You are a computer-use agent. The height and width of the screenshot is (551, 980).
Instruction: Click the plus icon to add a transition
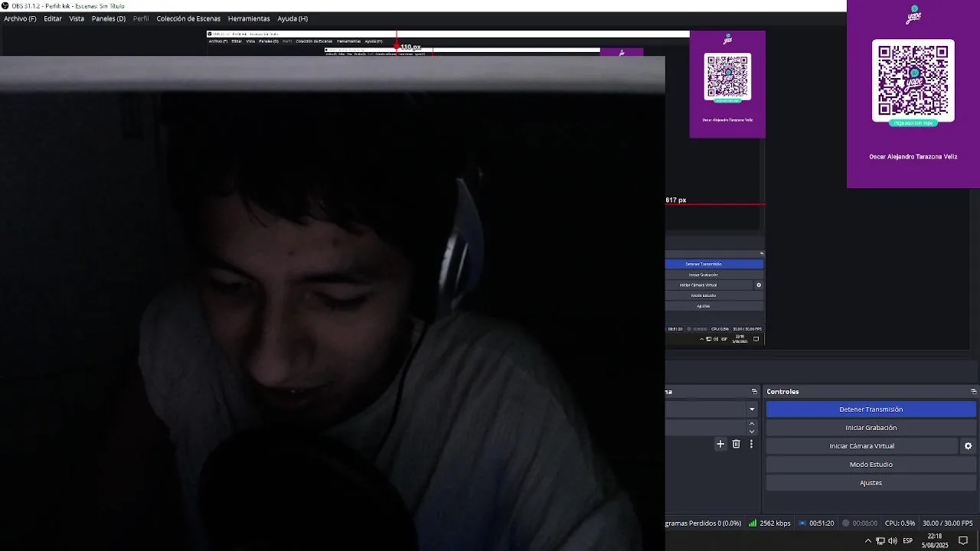[x=720, y=444]
